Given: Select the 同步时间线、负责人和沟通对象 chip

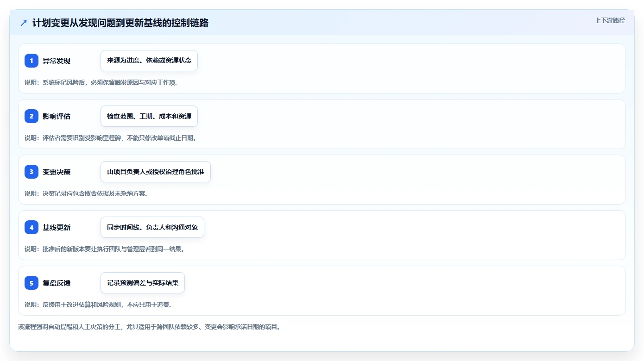Looking at the screenshot, I should pos(152,227).
